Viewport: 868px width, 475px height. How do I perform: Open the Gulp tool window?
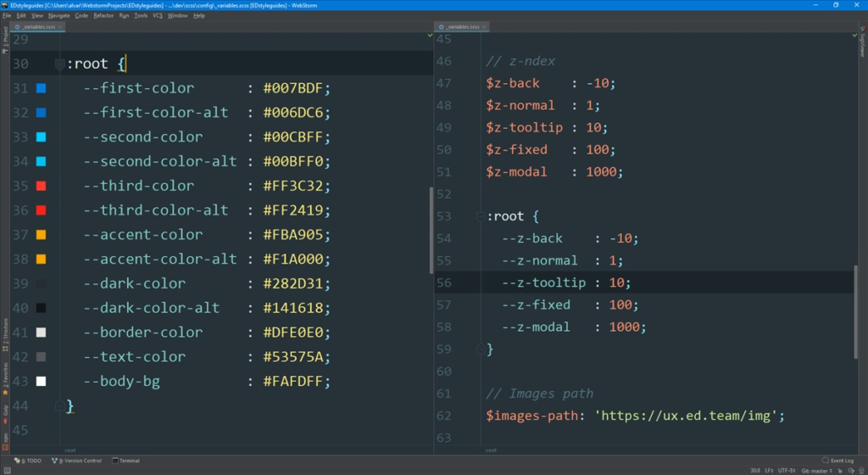click(x=4, y=411)
